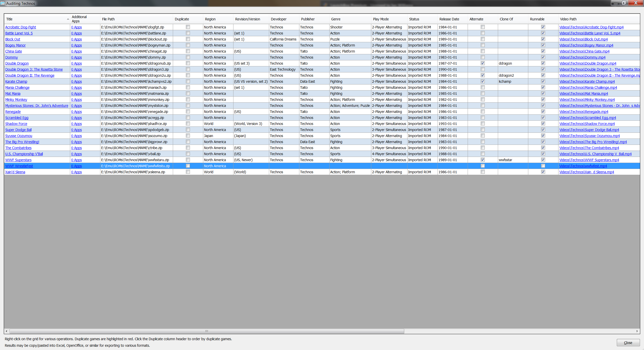Select the (US VS version, set 2) cell

251,81
